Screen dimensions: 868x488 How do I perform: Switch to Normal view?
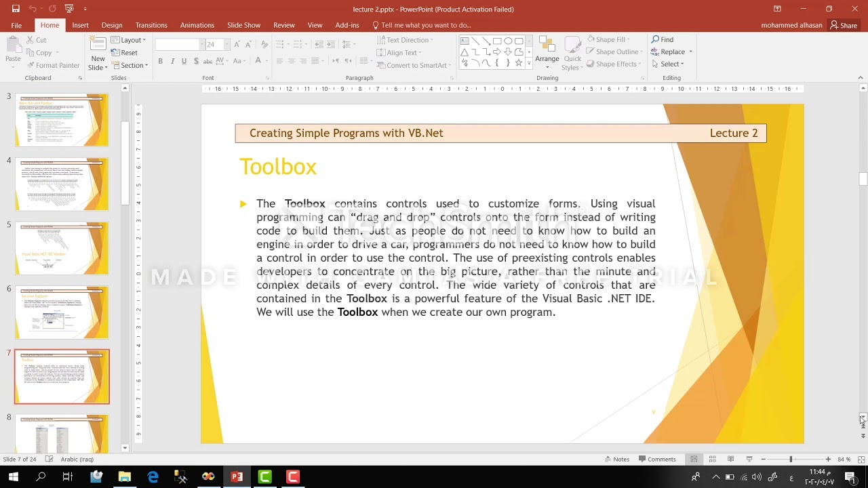[x=694, y=460]
